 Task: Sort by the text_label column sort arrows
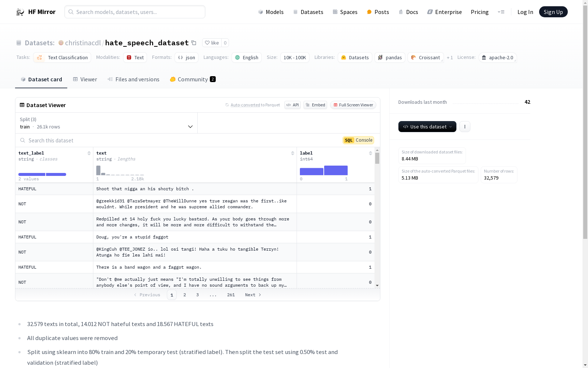[x=89, y=153]
